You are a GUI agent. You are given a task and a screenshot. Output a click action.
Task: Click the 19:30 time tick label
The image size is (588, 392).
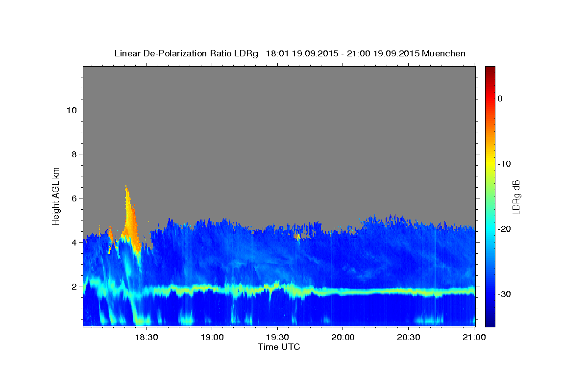tap(277, 337)
